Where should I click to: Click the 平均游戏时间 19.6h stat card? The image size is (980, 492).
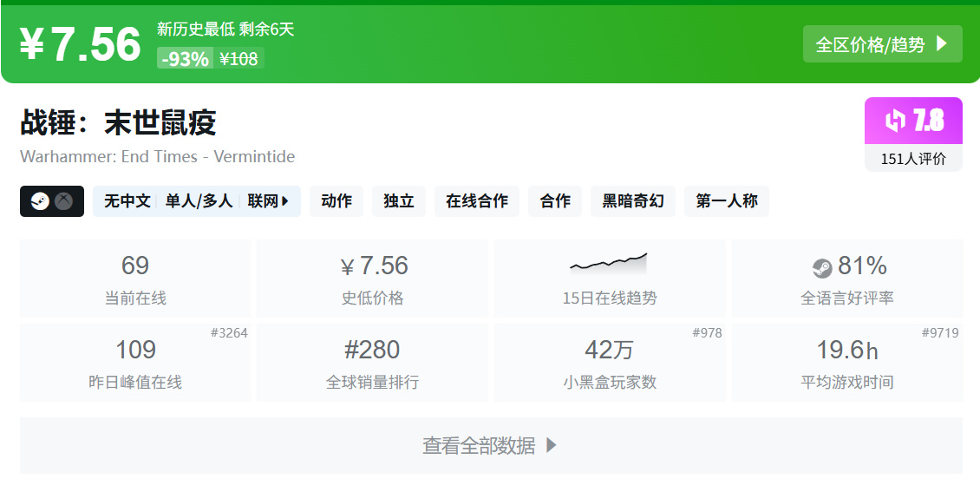click(x=846, y=363)
